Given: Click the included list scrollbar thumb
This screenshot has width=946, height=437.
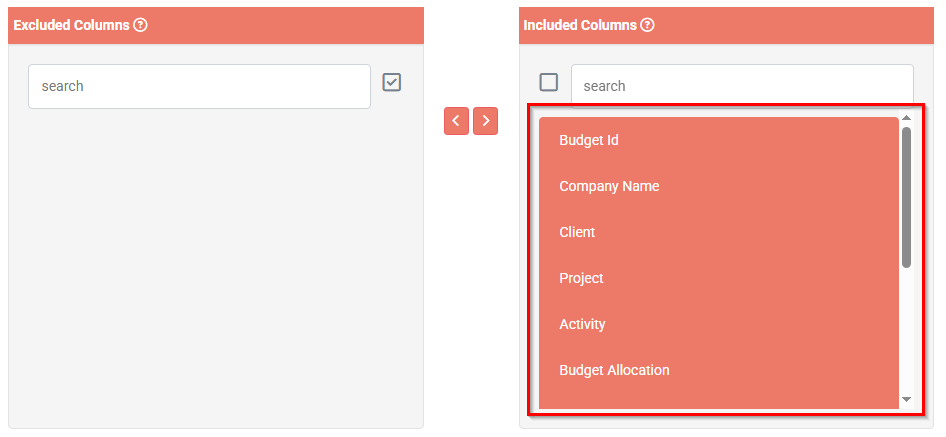Looking at the screenshot, I should click(906, 197).
